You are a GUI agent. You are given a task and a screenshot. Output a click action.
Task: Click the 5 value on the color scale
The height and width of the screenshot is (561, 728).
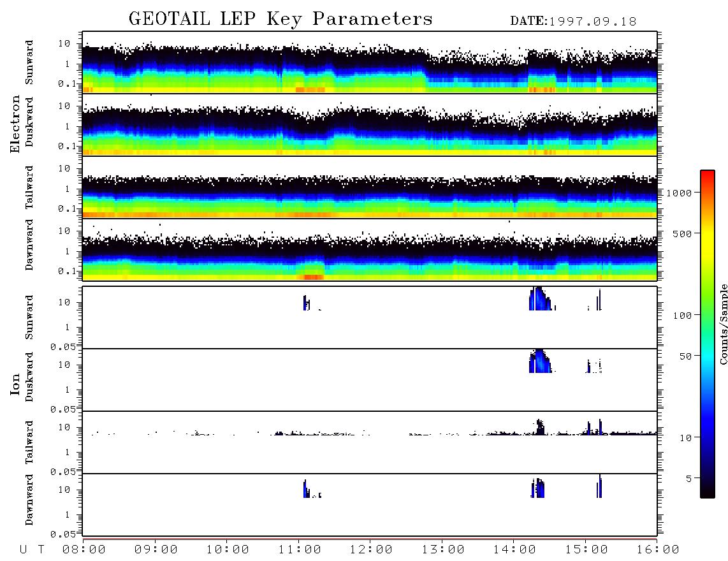[689, 478]
